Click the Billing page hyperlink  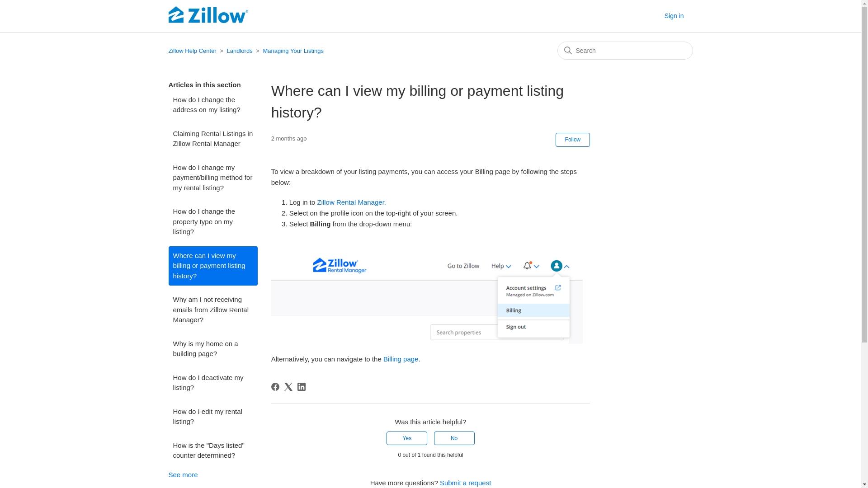[400, 359]
